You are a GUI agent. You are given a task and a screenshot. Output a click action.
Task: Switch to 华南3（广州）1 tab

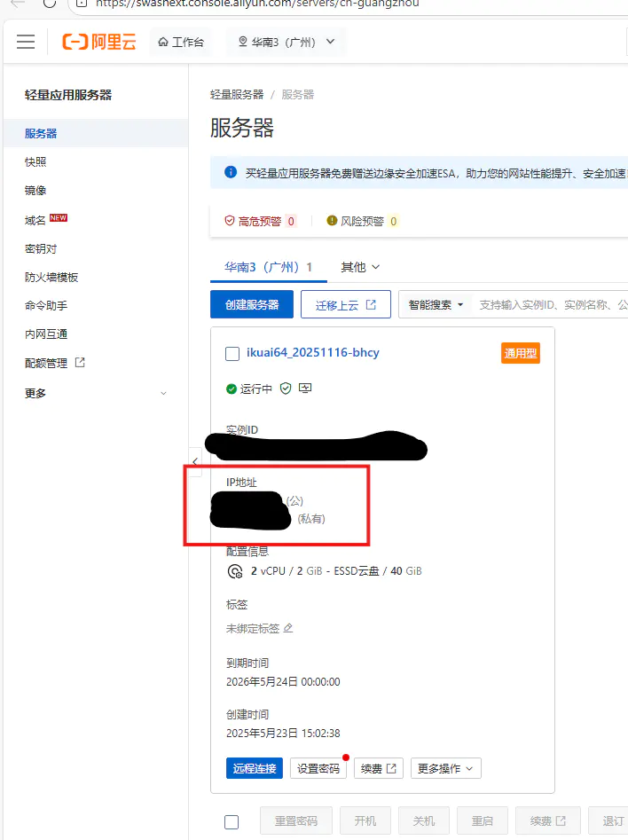269,267
